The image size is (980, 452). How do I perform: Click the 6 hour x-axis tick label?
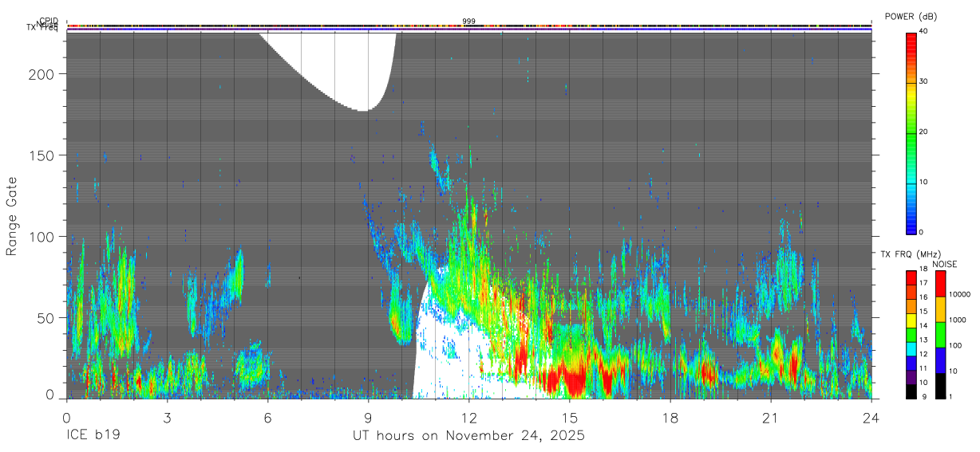(267, 418)
